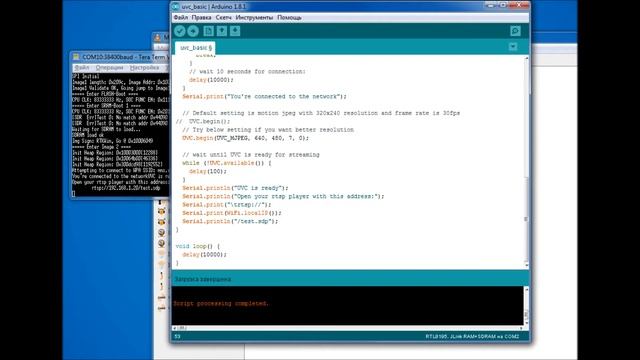The height and width of the screenshot is (360, 640).
Task: Click the editor scrollbar up arrow
Action: pos(526,58)
